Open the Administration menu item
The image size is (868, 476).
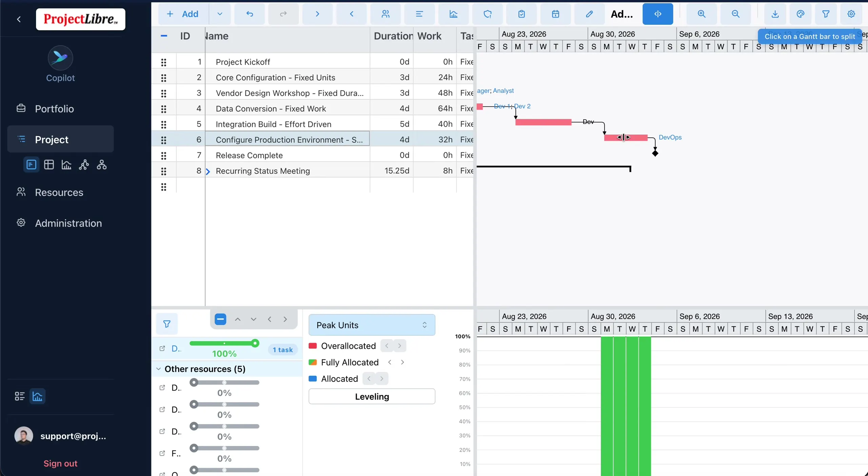click(x=60, y=223)
